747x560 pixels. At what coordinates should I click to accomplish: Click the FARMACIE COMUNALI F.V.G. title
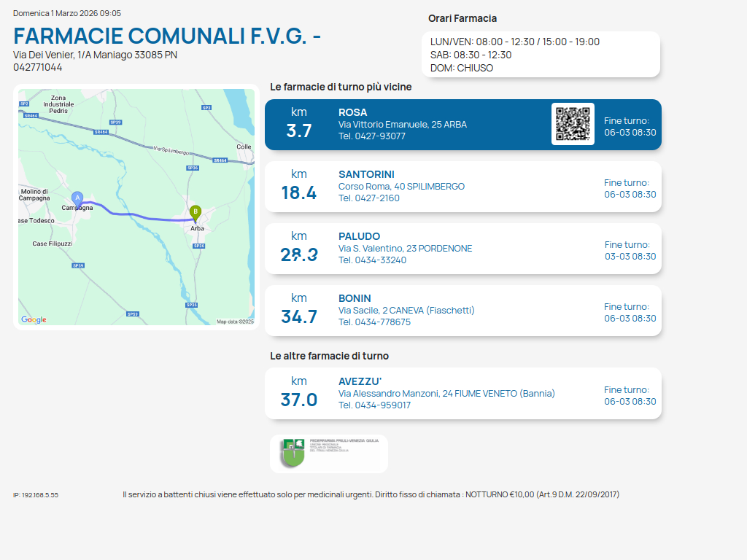pos(167,36)
